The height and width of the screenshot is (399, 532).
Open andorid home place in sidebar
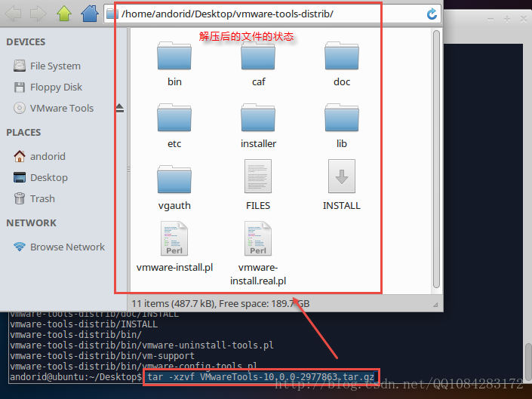48,156
